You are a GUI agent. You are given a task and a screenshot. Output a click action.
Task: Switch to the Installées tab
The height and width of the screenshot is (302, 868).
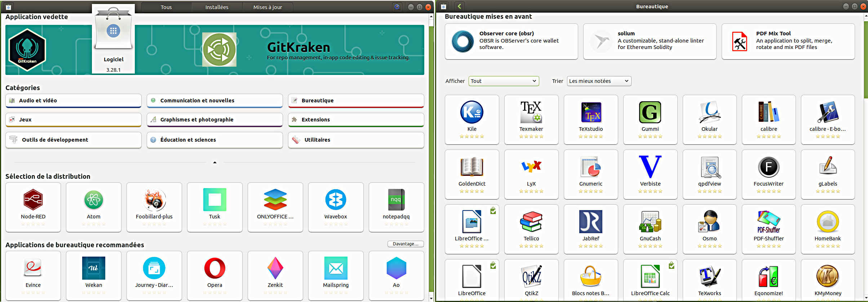[217, 7]
